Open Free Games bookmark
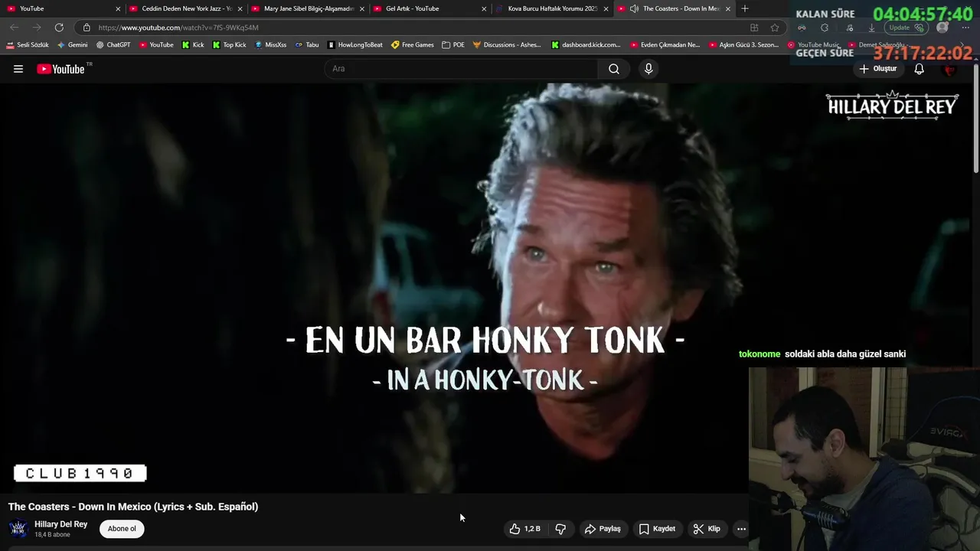Image resolution: width=980 pixels, height=551 pixels. click(413, 45)
